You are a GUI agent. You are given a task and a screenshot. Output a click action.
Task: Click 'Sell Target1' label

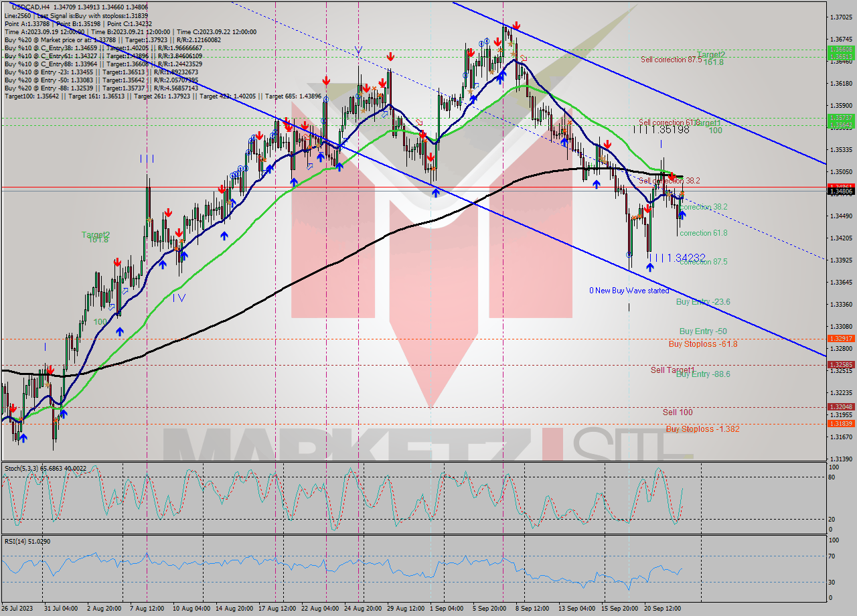[x=673, y=370]
